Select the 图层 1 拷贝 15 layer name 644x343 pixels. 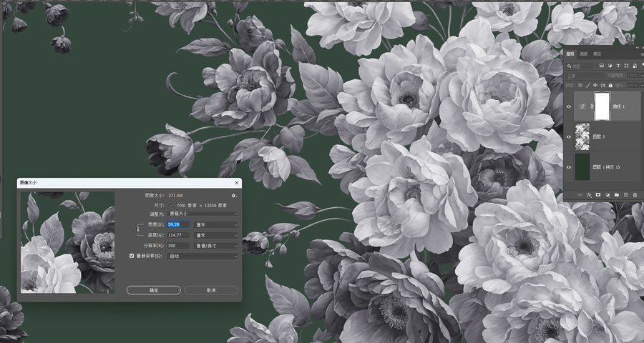tap(606, 167)
